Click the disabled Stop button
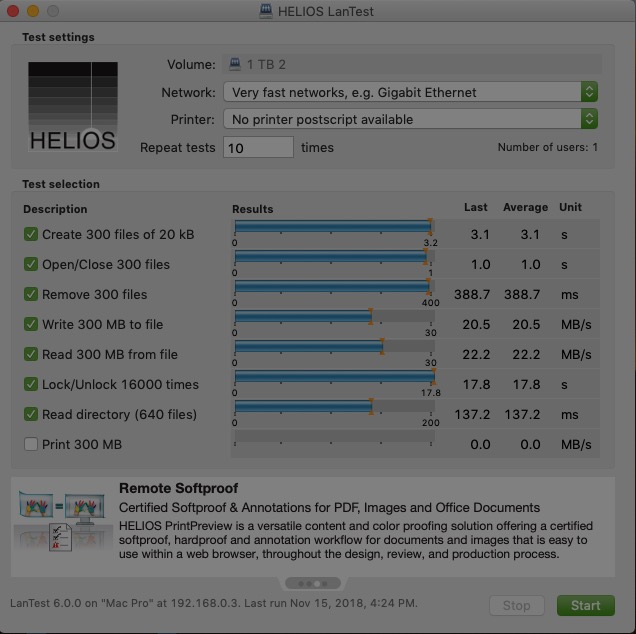636x634 pixels. [517, 605]
